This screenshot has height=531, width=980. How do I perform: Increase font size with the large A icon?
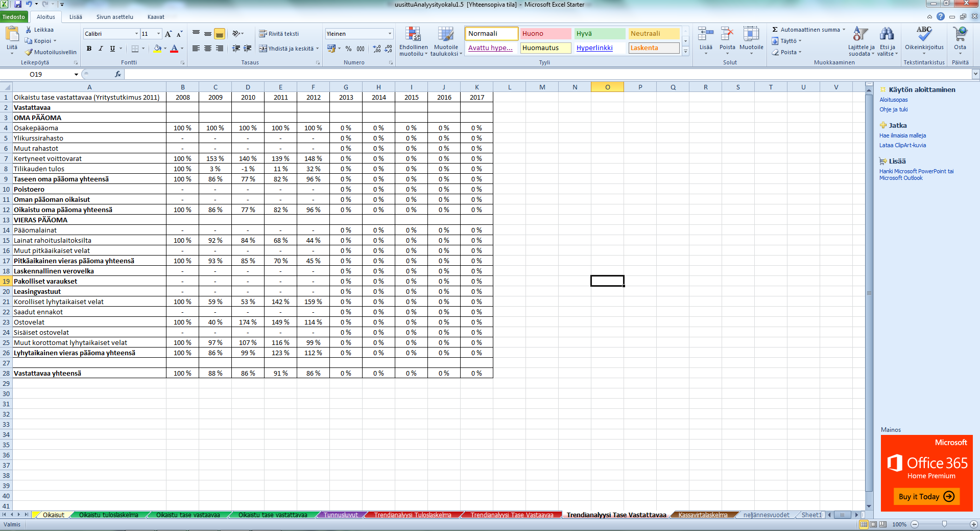[x=168, y=34]
